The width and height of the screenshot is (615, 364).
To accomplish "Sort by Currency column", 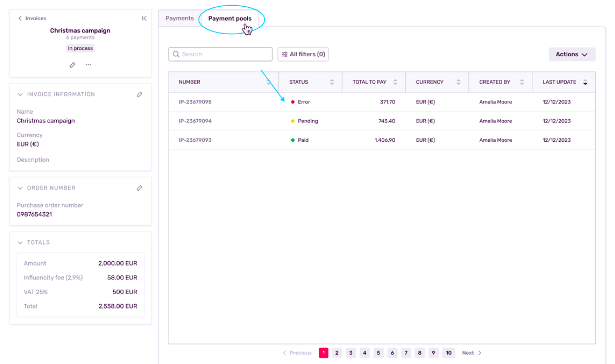I will click(458, 82).
